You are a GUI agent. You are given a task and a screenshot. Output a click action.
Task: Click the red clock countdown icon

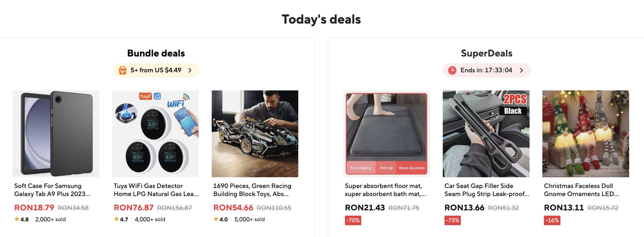(452, 70)
